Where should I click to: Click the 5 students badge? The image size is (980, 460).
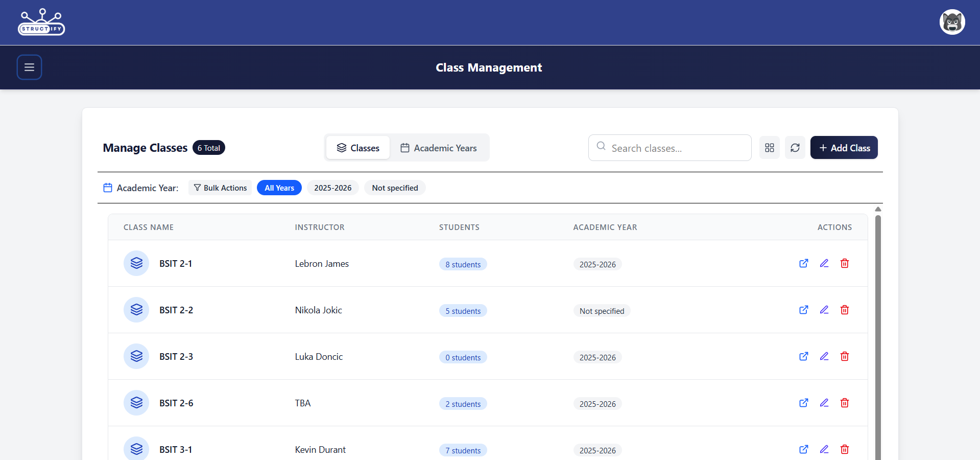tap(463, 311)
